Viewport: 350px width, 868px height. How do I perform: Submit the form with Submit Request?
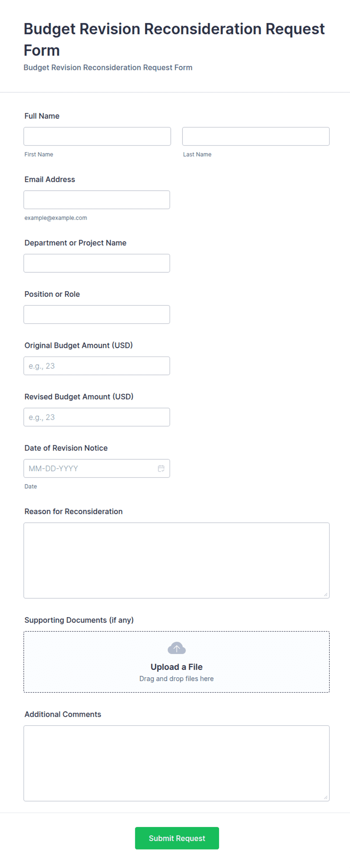[177, 838]
